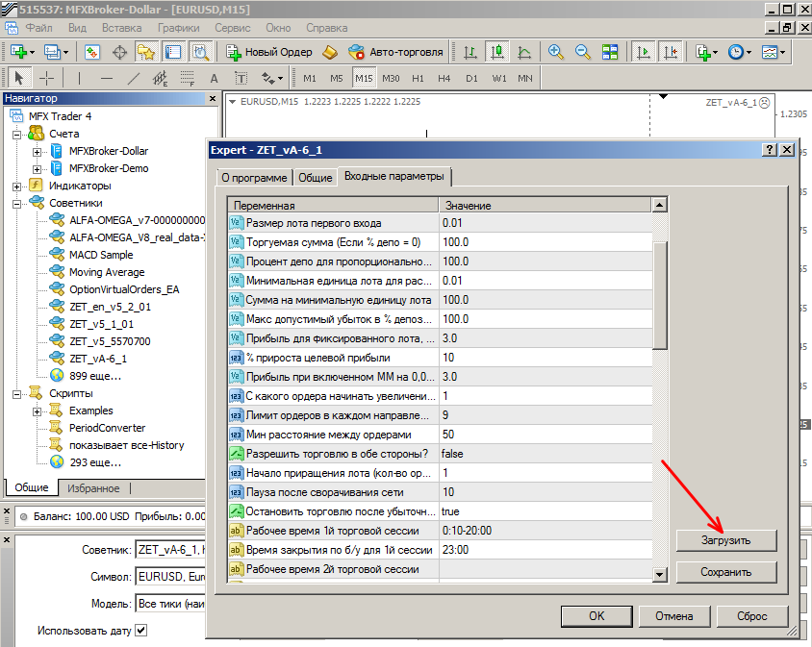Screen dimensions: 812x647
Task: Select the equidistant channel tool
Action: coord(161,78)
